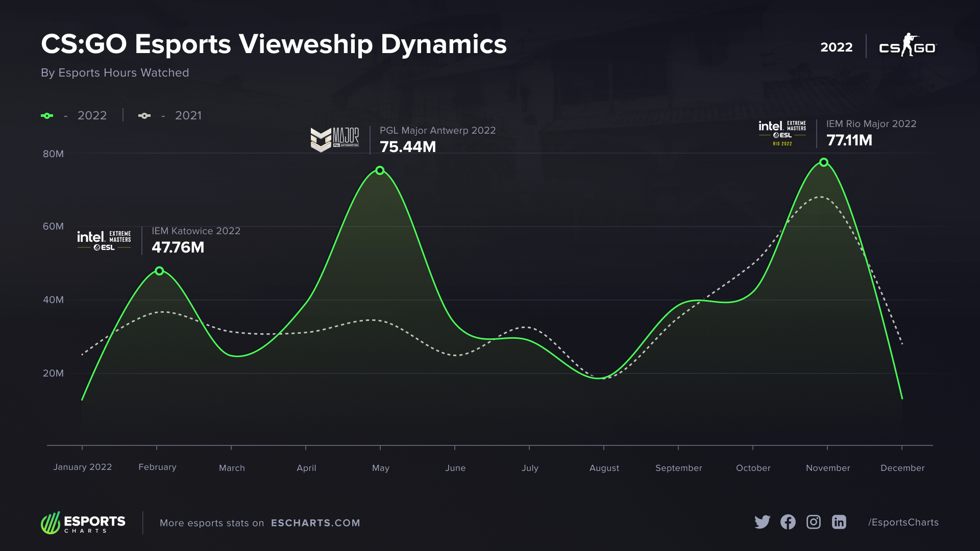Click the 77.11M viewership value
The width and height of the screenshot is (980, 551).
point(849,140)
